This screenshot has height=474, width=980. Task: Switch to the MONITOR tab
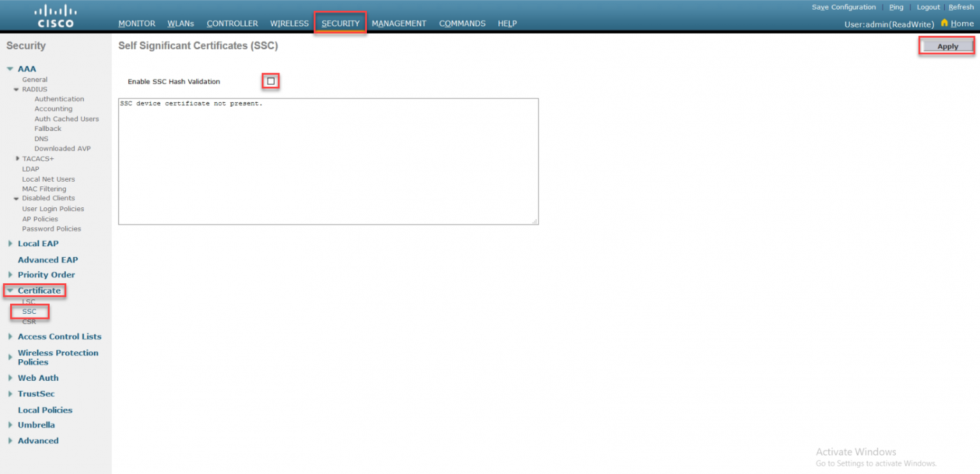point(137,23)
